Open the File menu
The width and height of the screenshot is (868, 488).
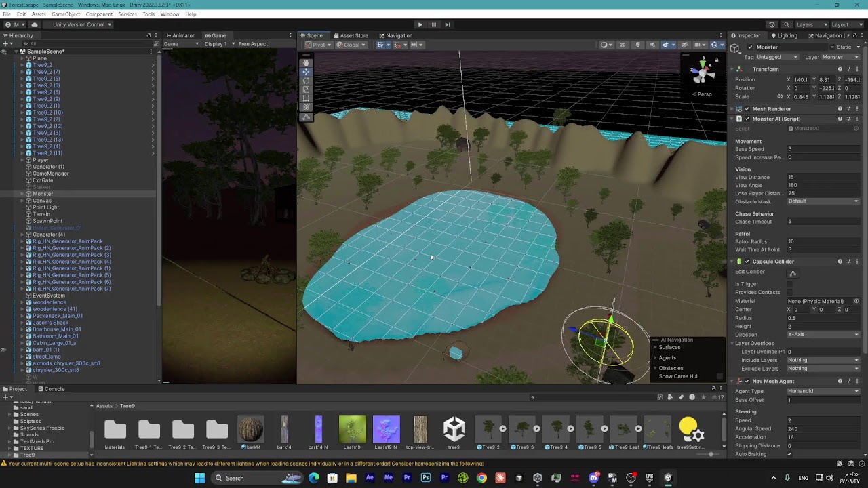click(x=7, y=14)
